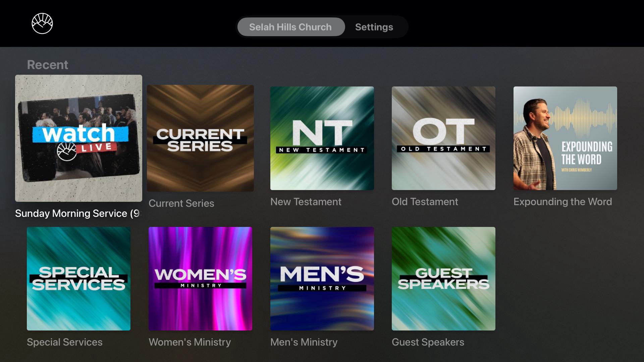Select the NT New Testament tile
This screenshot has width=644, height=362.
click(322, 138)
